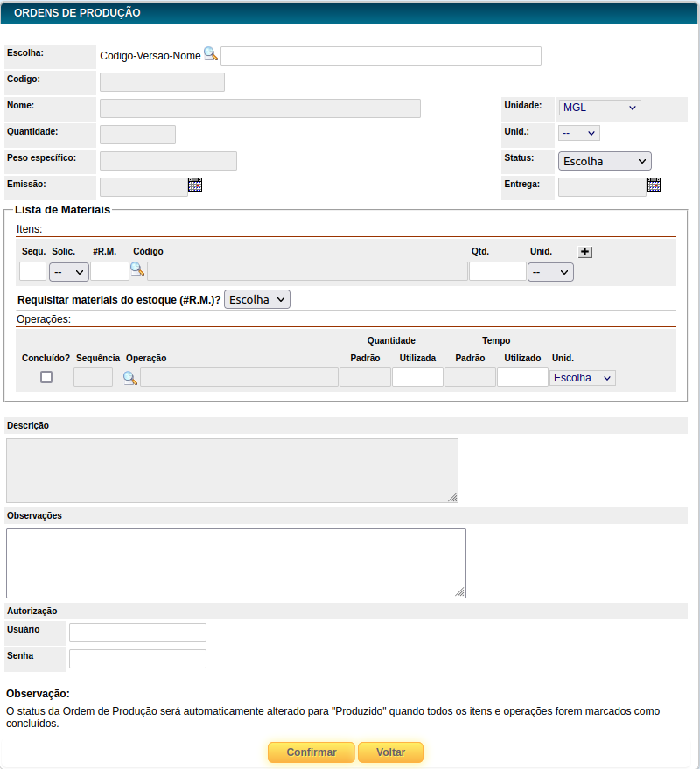Open the Entrega date calendar icon

(x=654, y=185)
